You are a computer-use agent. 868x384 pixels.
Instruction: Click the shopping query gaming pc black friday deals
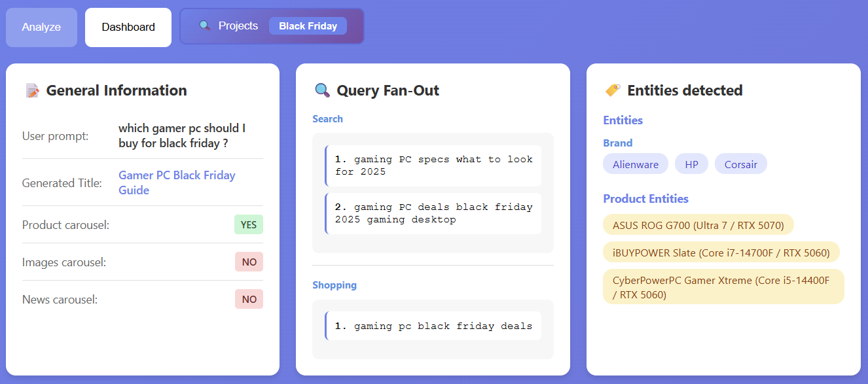coord(433,326)
